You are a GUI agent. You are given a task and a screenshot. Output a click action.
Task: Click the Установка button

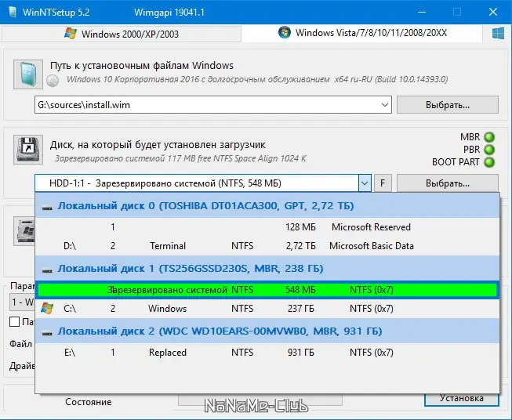point(461,399)
